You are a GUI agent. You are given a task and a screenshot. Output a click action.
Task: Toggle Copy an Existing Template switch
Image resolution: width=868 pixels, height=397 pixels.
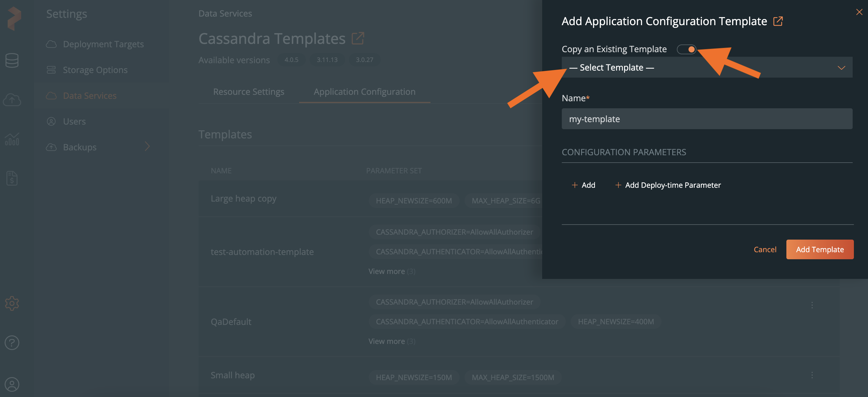tap(686, 49)
